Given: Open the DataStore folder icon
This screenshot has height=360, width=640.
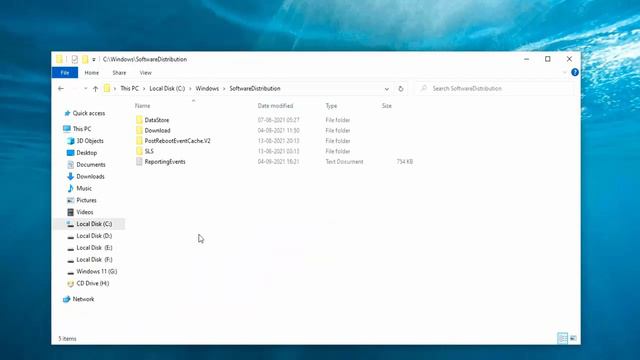Looking at the screenshot, I should (139, 120).
